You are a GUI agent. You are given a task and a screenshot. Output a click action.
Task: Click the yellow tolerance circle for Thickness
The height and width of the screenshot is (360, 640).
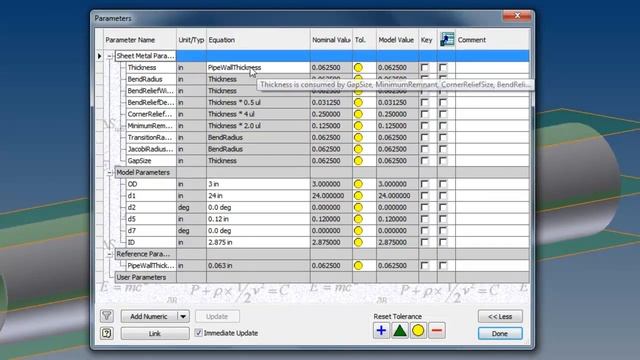tap(358, 67)
